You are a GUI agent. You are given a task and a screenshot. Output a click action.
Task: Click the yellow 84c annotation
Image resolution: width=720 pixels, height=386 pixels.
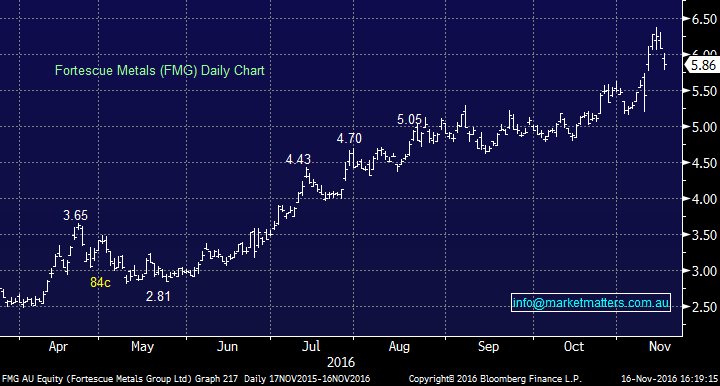[100, 282]
